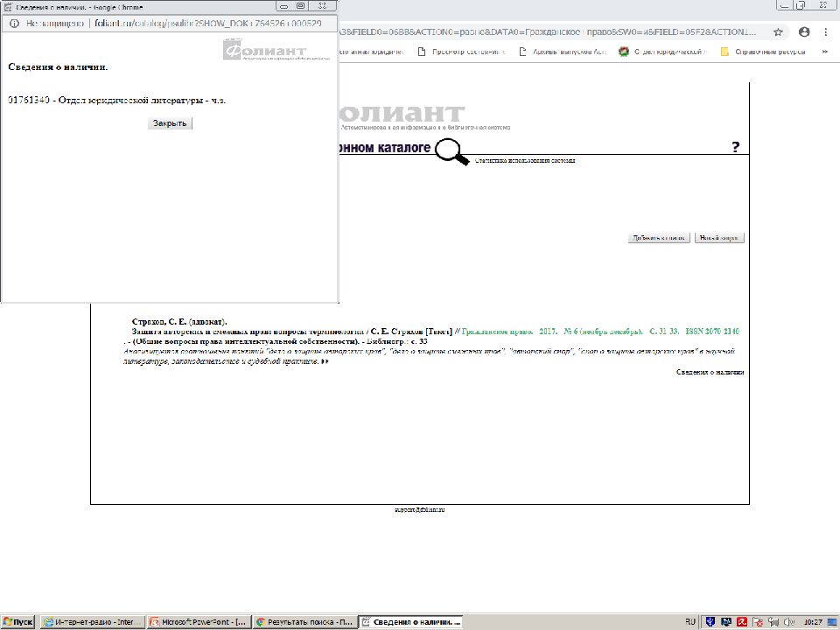Click the Добавить к списку button
The image size is (840, 630).
(x=659, y=238)
